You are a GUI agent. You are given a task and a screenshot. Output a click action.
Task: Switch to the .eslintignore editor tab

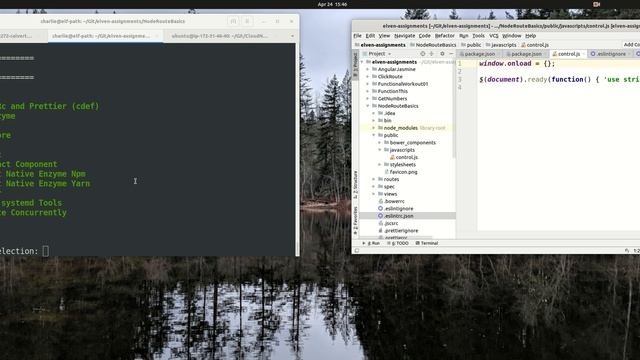point(610,54)
